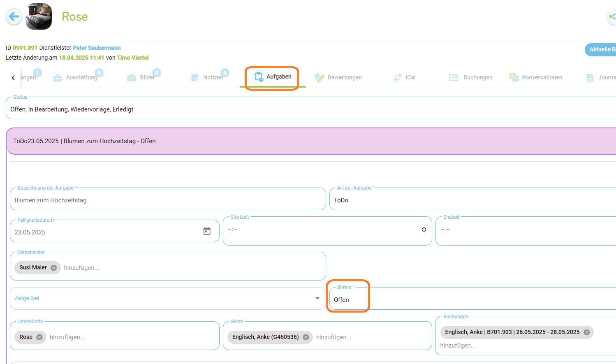Click the Aktuelle button at top right
The height and width of the screenshot is (364, 616).
pyautogui.click(x=601, y=49)
